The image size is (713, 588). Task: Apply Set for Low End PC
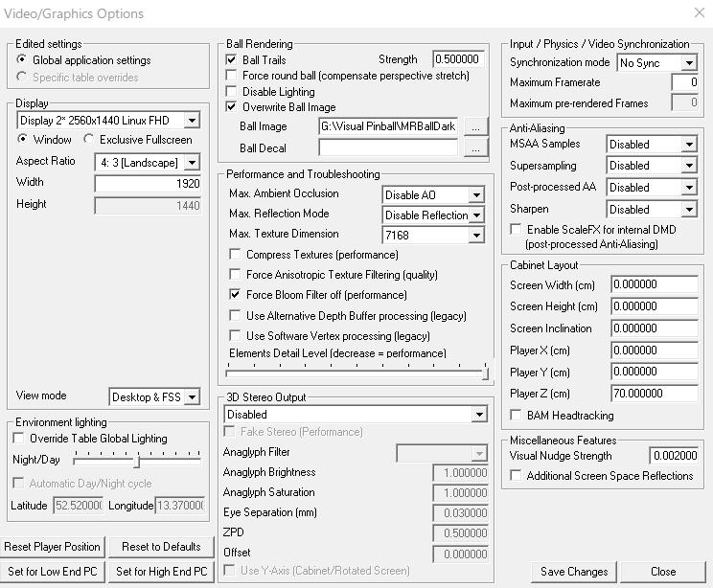[x=53, y=572]
